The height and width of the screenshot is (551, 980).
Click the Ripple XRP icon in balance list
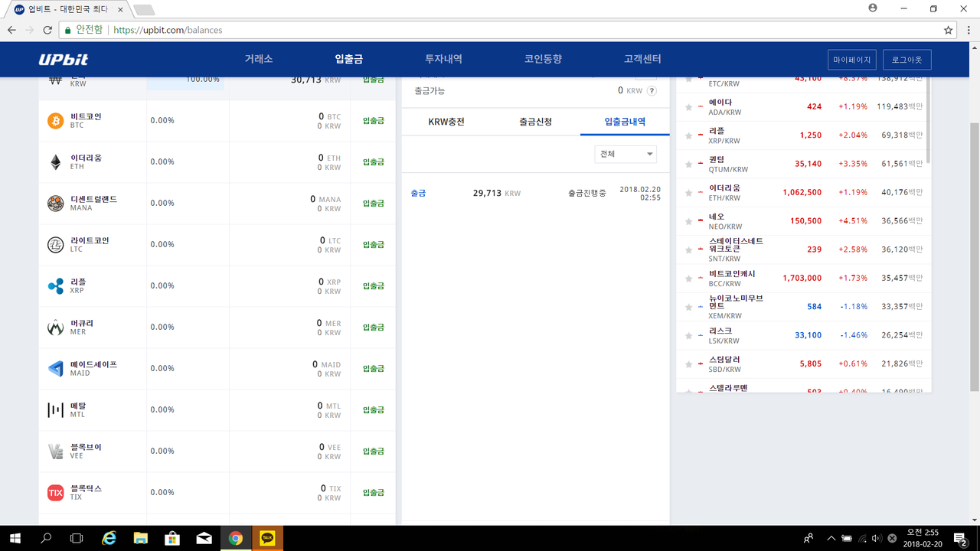click(55, 286)
